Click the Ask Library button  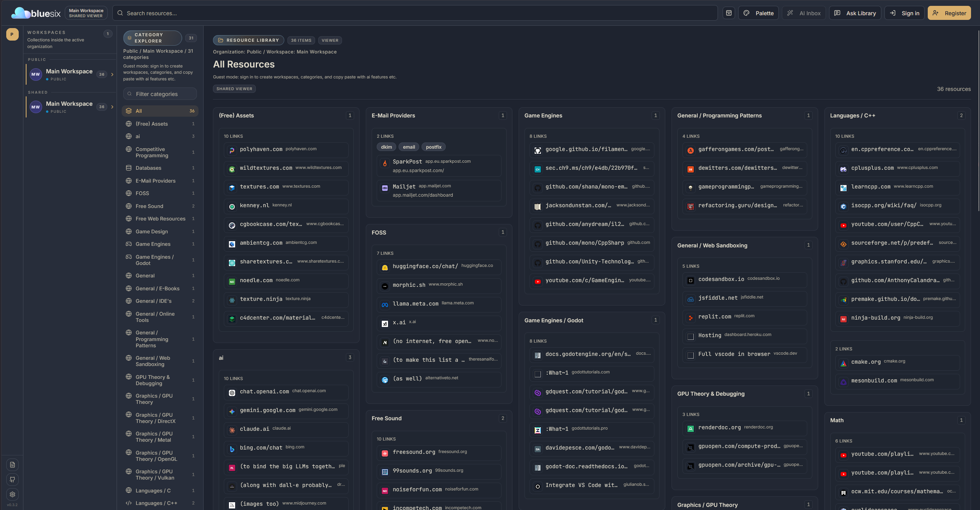point(855,13)
